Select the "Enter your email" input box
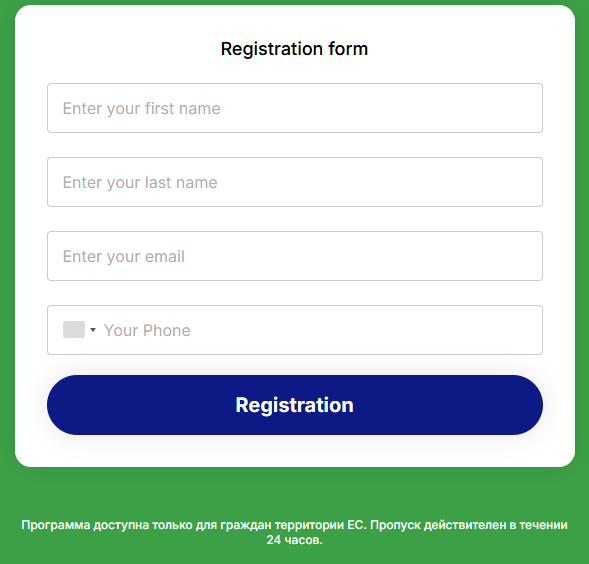The width and height of the screenshot is (589, 564). pyautogui.click(x=295, y=256)
